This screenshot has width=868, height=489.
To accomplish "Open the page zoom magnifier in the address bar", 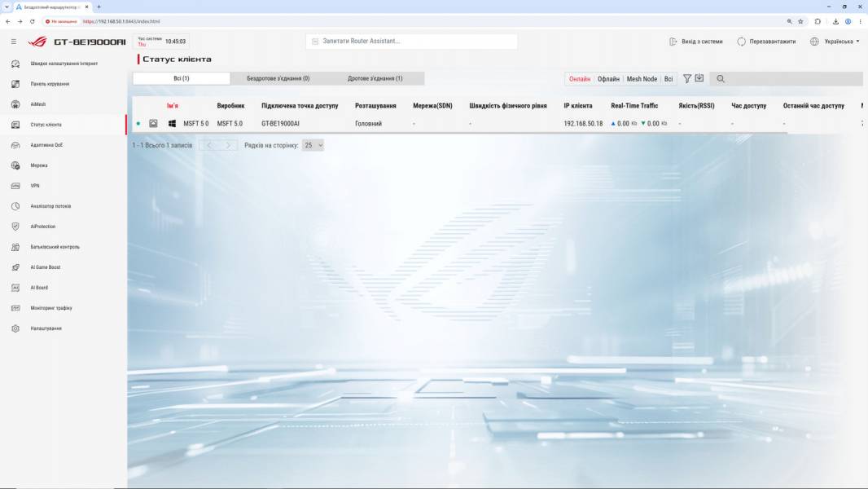I will 789,22.
